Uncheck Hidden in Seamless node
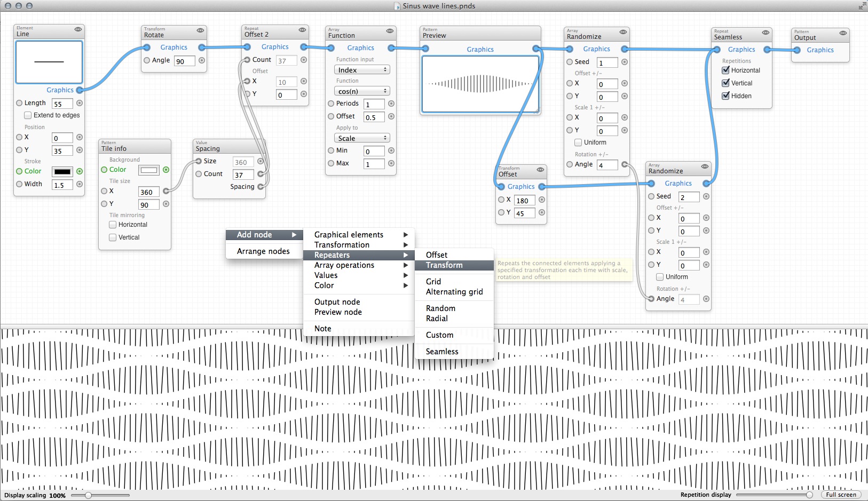The height and width of the screenshot is (501, 868). click(725, 96)
